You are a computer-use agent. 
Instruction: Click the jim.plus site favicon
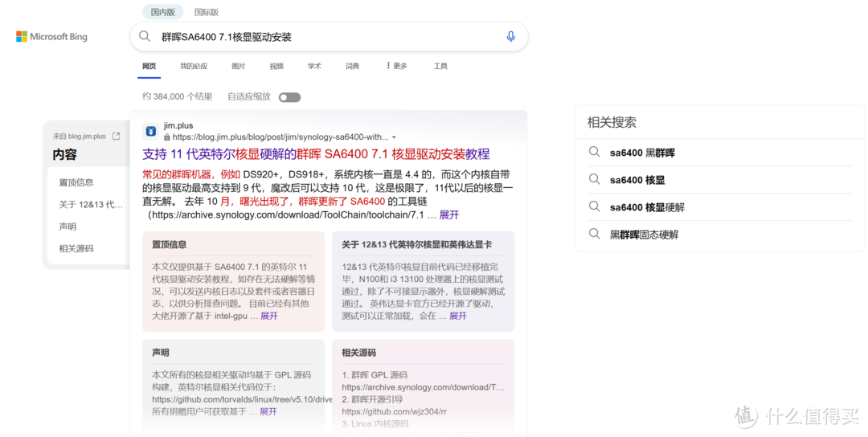click(x=150, y=131)
